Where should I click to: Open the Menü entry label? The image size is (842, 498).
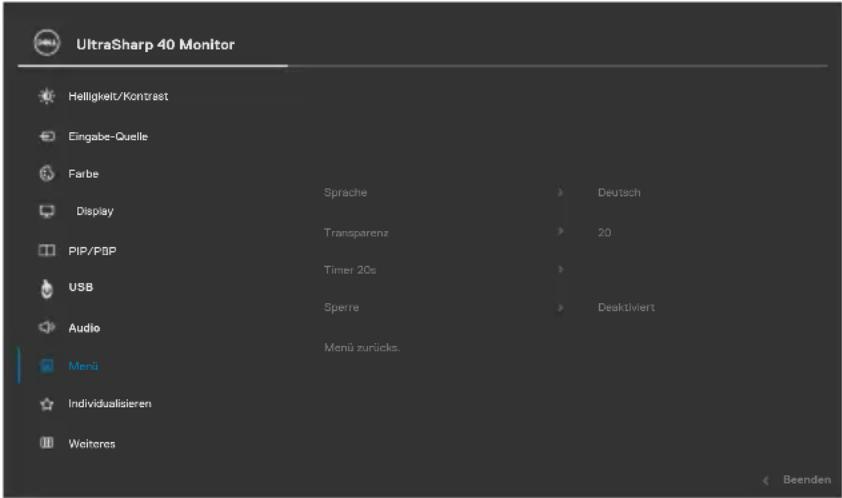click(x=83, y=366)
